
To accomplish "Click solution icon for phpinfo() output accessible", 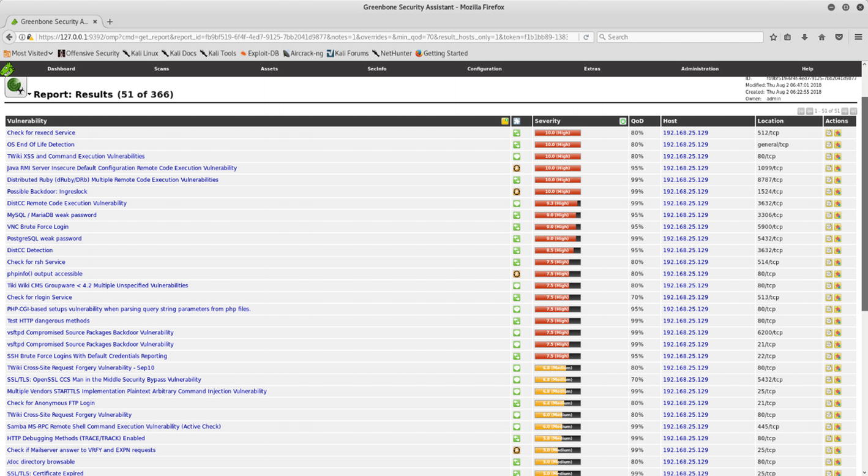I will pos(517,274).
